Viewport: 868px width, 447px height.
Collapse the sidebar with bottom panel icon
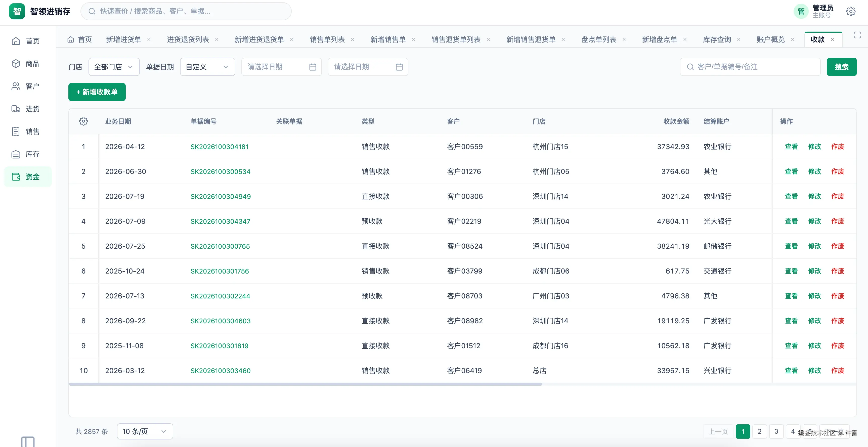(28, 442)
